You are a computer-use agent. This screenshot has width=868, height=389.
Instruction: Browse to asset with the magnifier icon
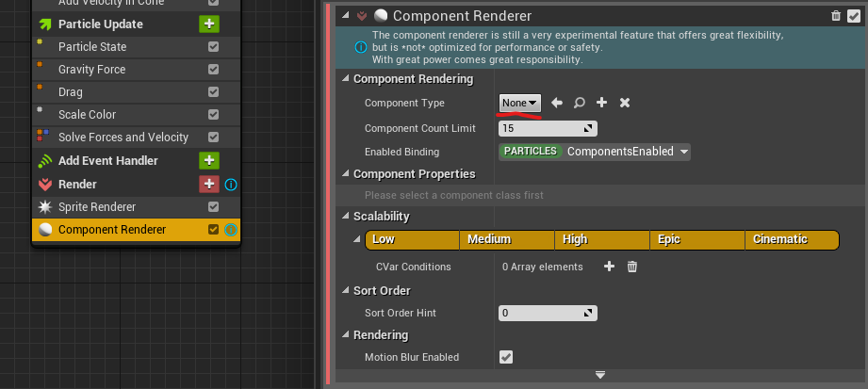(579, 103)
